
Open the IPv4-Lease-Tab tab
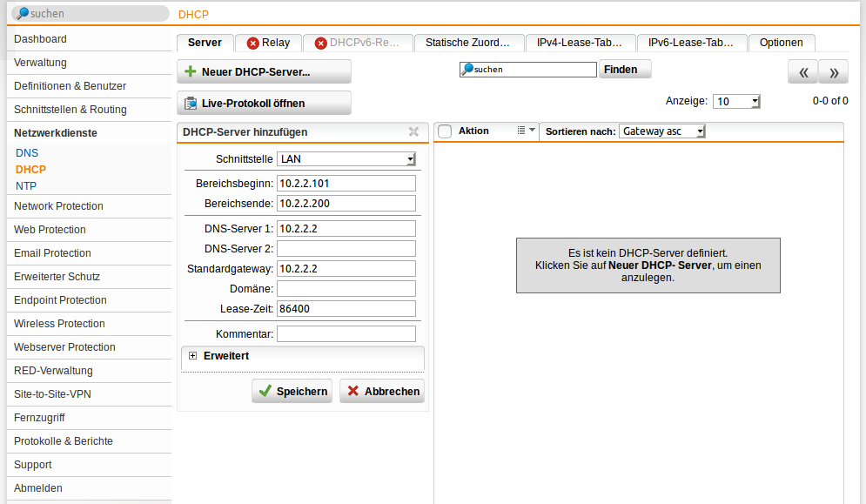pos(579,42)
